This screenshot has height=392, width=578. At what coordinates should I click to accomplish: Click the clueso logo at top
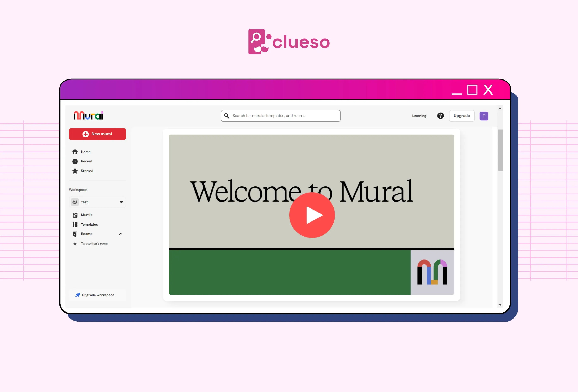pos(289,42)
